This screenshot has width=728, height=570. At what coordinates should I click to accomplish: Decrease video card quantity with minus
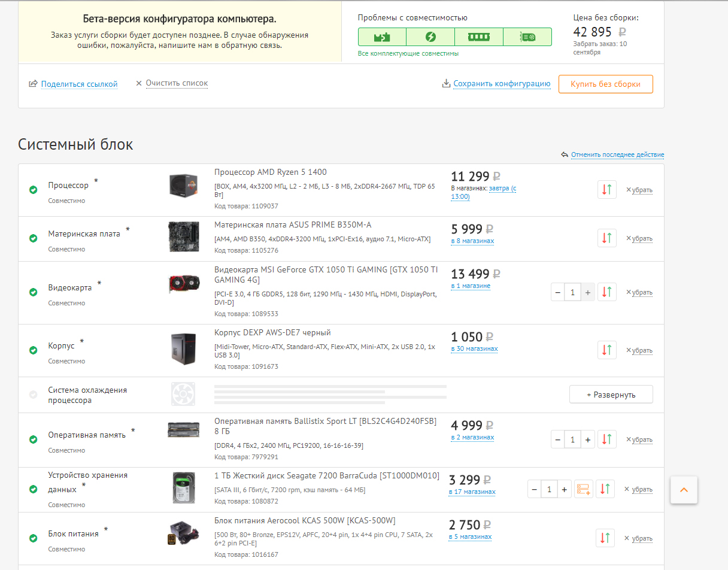[558, 292]
